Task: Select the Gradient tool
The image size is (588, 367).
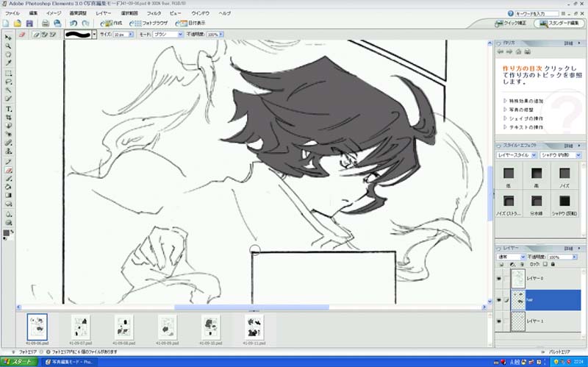Action: point(8,196)
